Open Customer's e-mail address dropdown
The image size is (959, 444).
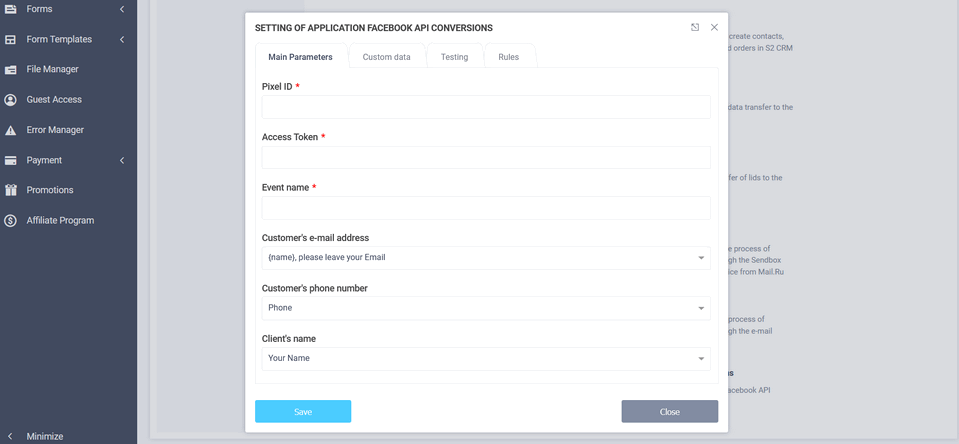[x=486, y=257]
